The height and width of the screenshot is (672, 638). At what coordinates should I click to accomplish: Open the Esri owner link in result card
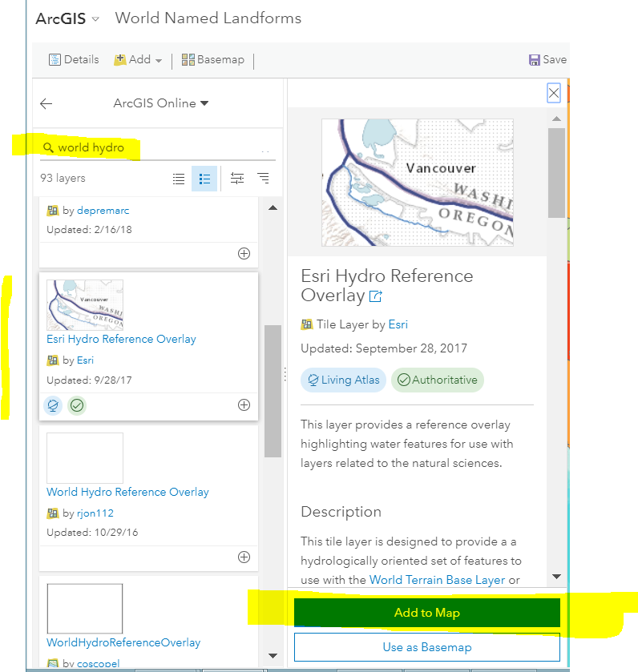click(85, 360)
